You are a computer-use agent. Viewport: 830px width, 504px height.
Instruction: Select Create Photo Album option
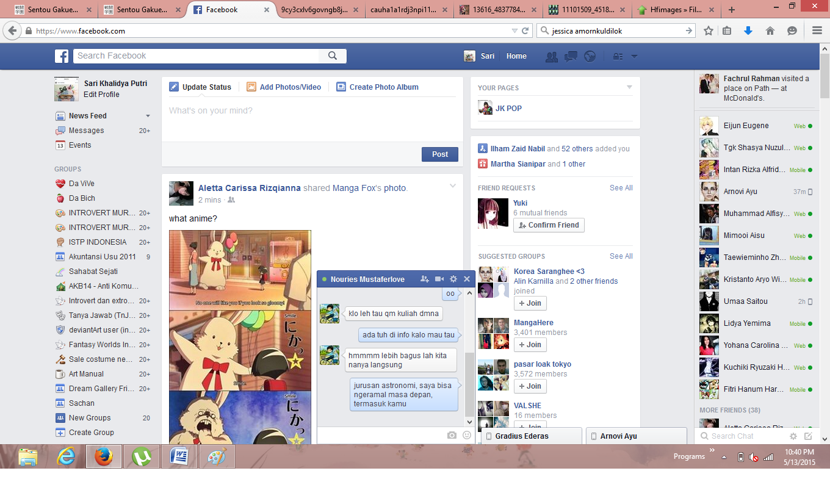click(x=377, y=87)
